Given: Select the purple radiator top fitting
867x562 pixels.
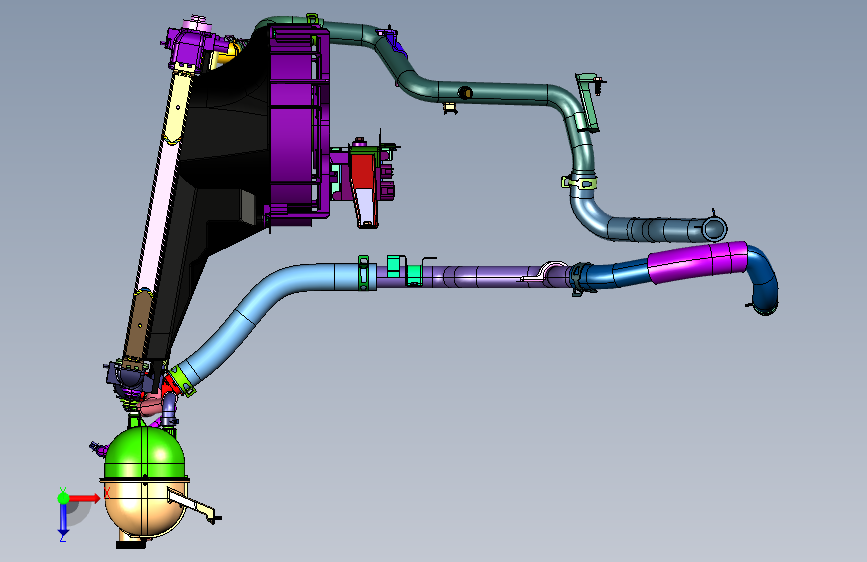Looking at the screenshot, I should pyautogui.click(x=188, y=47).
